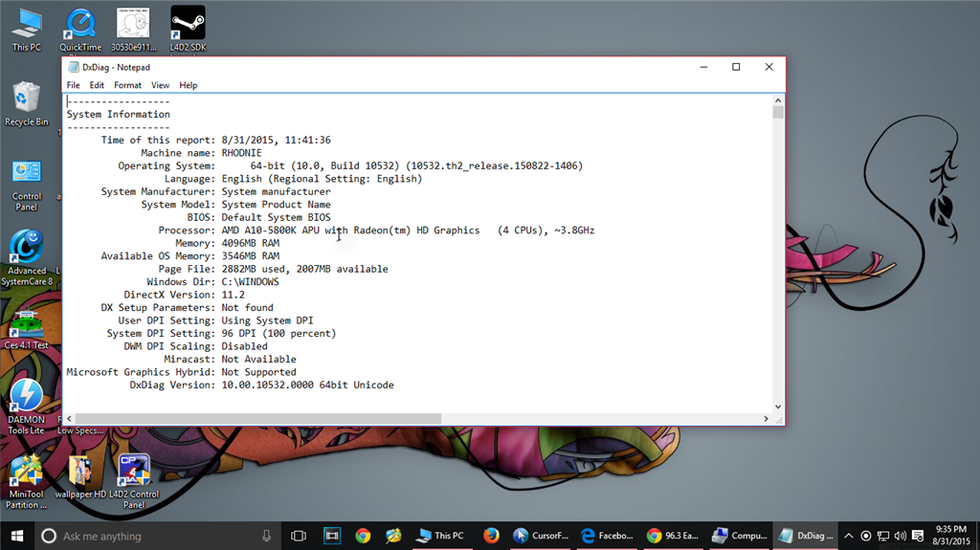Minimize the DxDiag Notepad window
Screen dimensions: 980x550
tap(703, 67)
